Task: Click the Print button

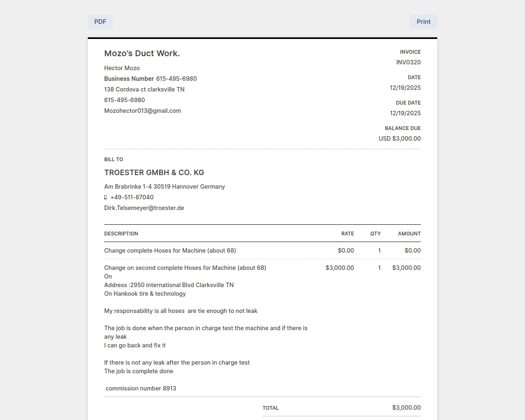Action: click(x=423, y=22)
